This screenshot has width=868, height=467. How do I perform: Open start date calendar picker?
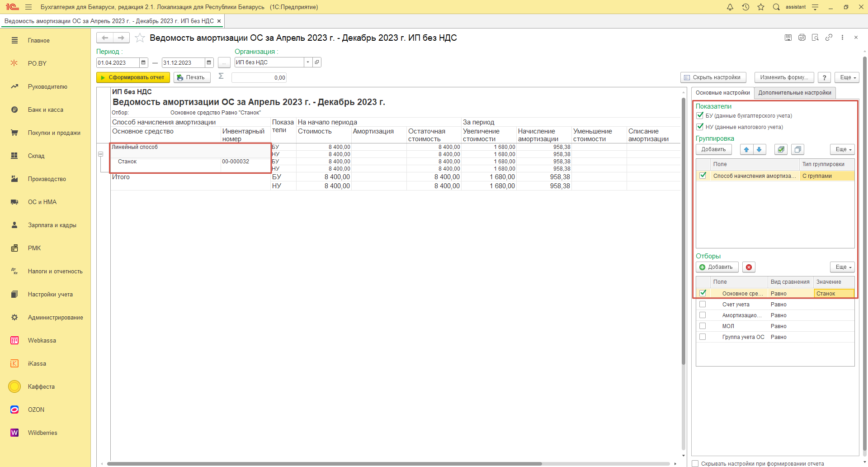click(x=143, y=62)
